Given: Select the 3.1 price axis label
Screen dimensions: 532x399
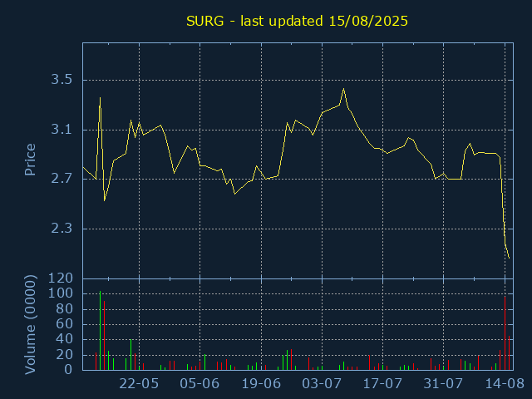Looking at the screenshot, I should tap(62, 130).
